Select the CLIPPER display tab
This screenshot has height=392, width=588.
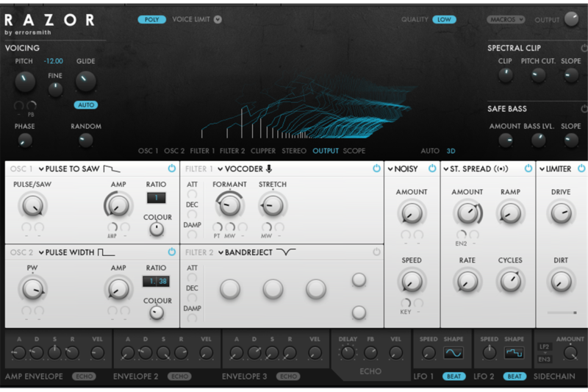pos(263,151)
